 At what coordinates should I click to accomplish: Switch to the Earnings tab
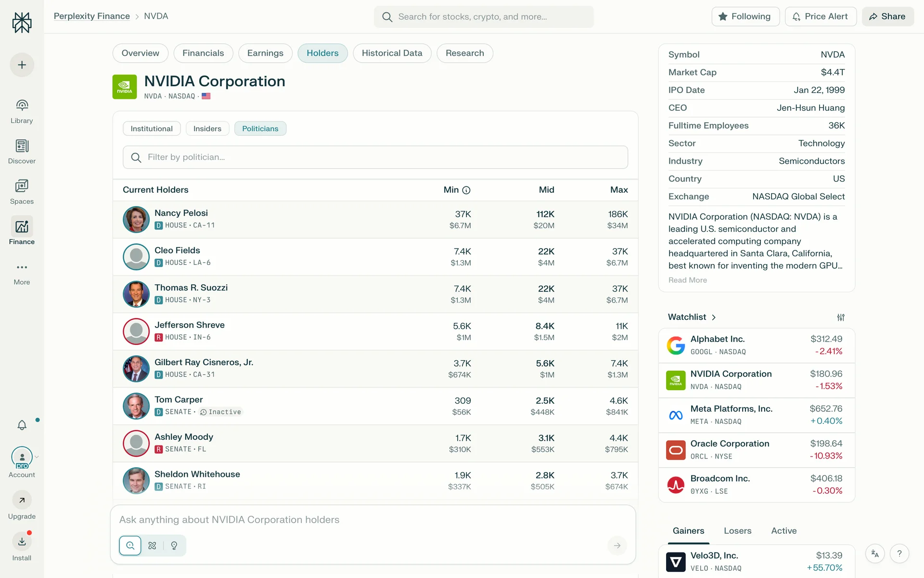[265, 53]
